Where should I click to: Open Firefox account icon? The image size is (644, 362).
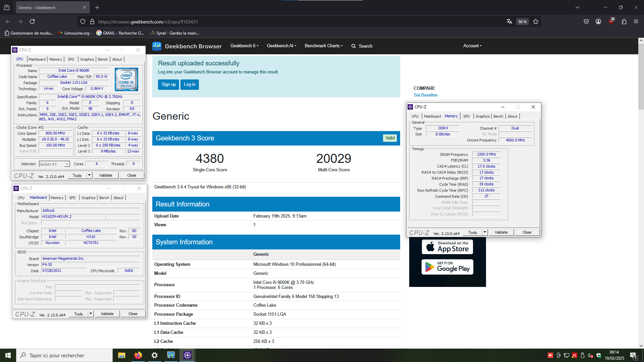[x=598, y=21]
